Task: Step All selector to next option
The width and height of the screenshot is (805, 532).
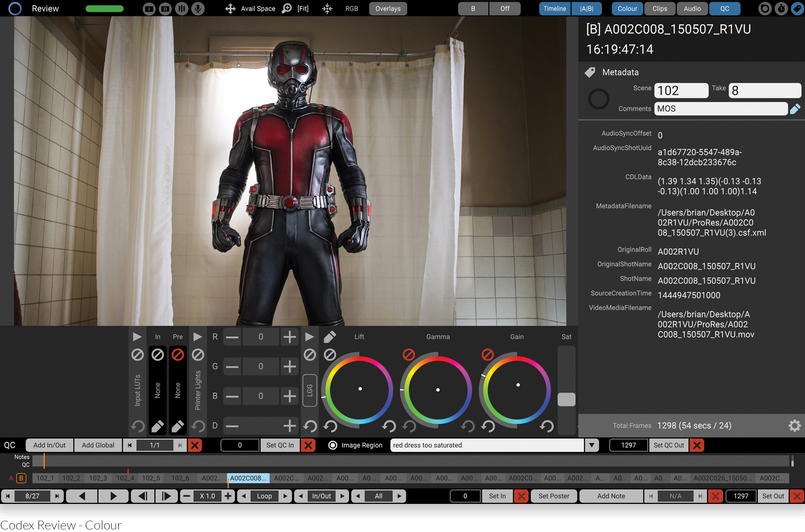Action: click(399, 496)
